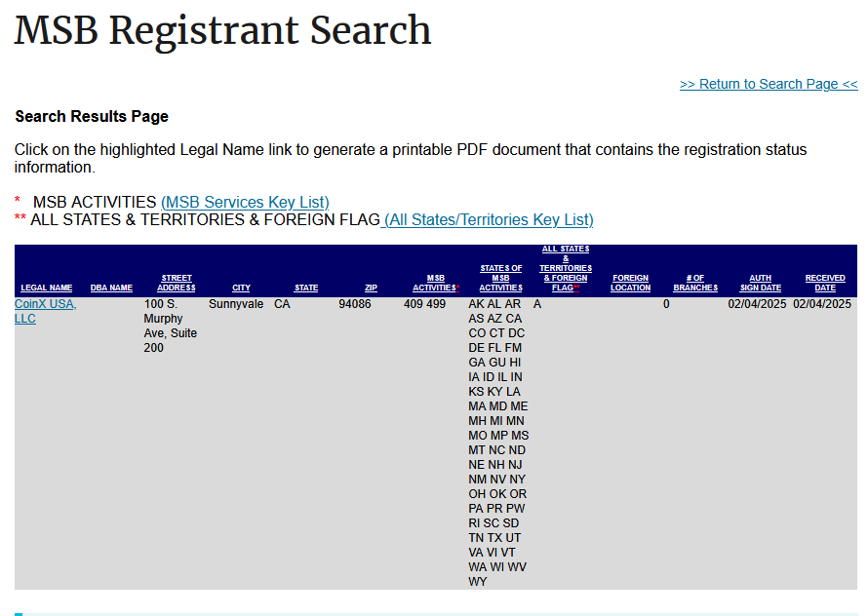868x616 pixels.
Task: Sort by Auth Sign Date column header
Action: tap(760, 283)
